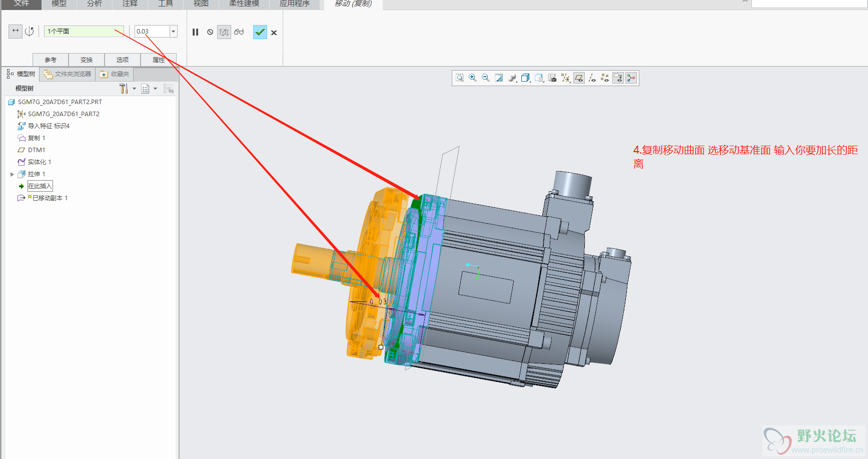Screen dimensions: 868x459
Task: Select the rotate move mode icon
Action: 30,31
